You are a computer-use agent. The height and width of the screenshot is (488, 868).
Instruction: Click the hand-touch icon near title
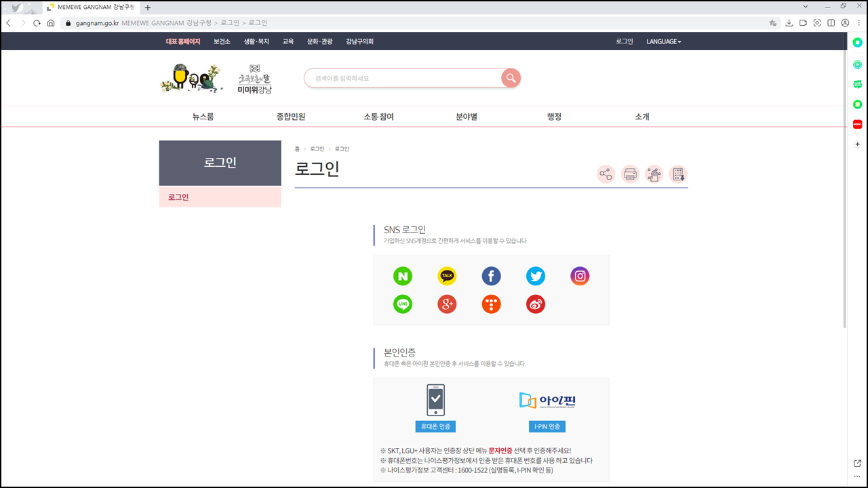pos(654,174)
